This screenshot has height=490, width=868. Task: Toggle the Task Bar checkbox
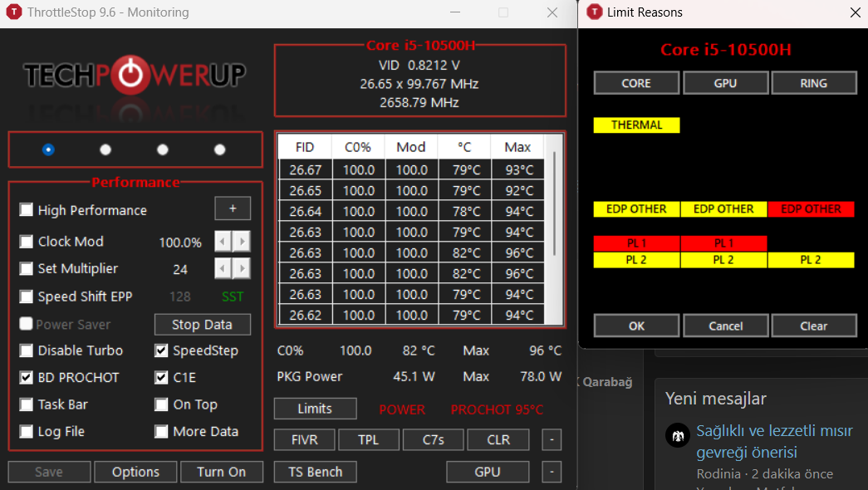[x=26, y=404]
